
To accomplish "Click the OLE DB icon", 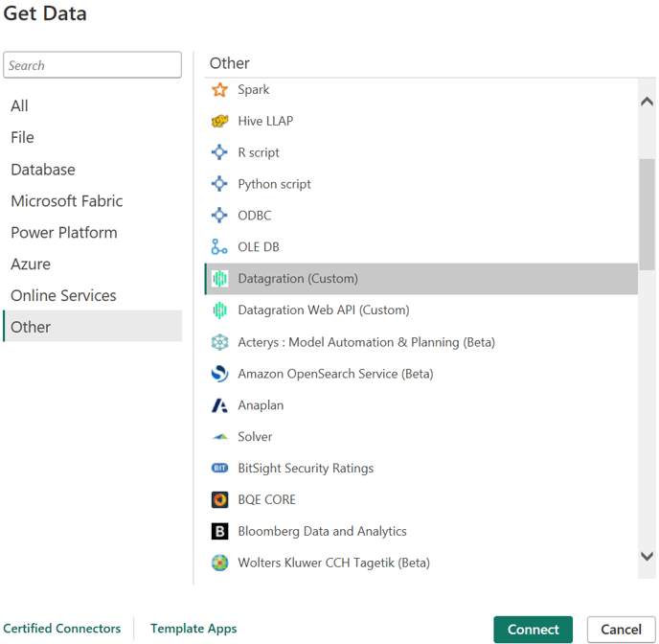I will (x=219, y=246).
